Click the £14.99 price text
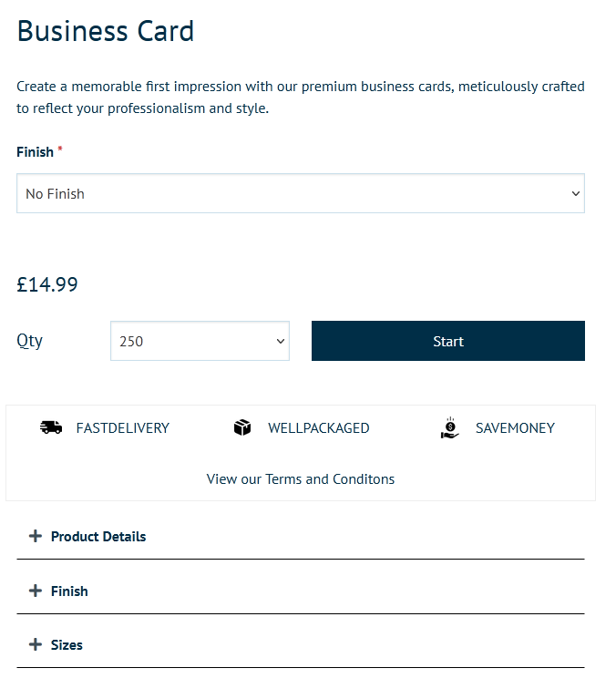The width and height of the screenshot is (616, 699). click(x=47, y=284)
